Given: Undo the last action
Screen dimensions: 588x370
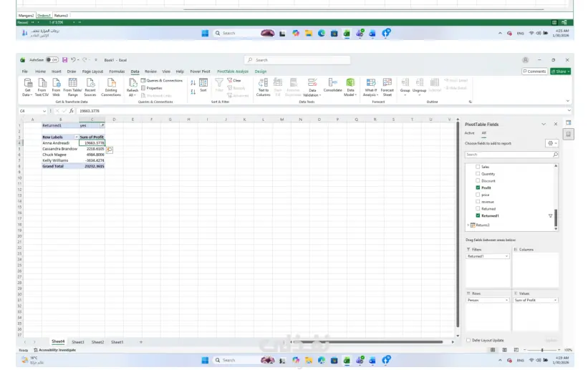Looking at the screenshot, I should click(x=73, y=60).
